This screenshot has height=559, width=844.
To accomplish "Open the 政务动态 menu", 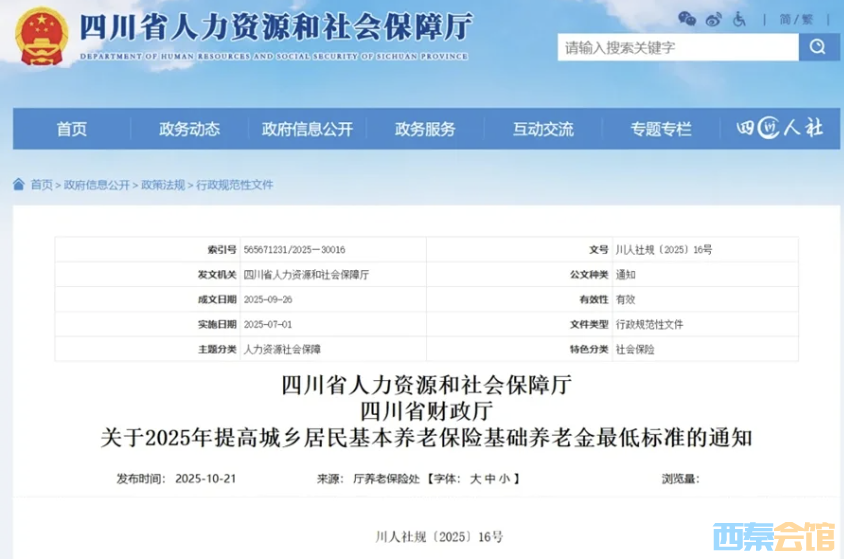I will point(189,129).
